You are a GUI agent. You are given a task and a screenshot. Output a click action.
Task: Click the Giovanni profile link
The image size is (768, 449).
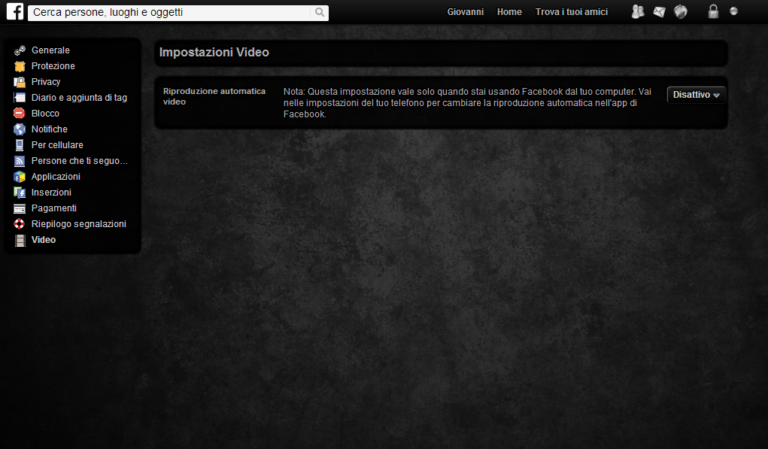[465, 12]
